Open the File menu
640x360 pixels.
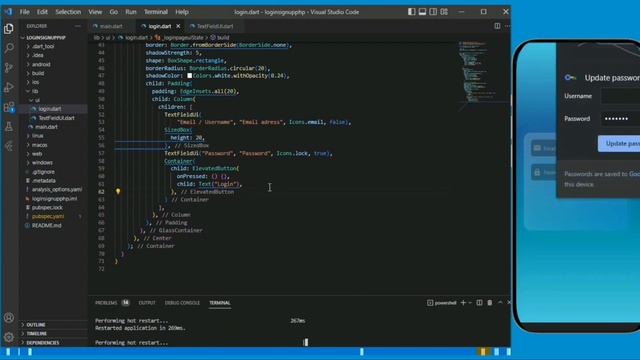[24, 12]
